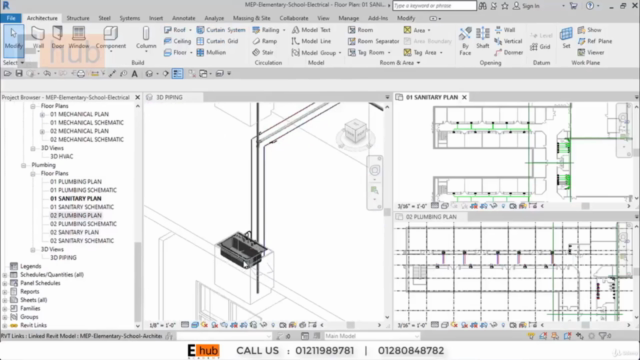Select the Mullion tool
The width and height of the screenshot is (640, 360).
coord(211,52)
